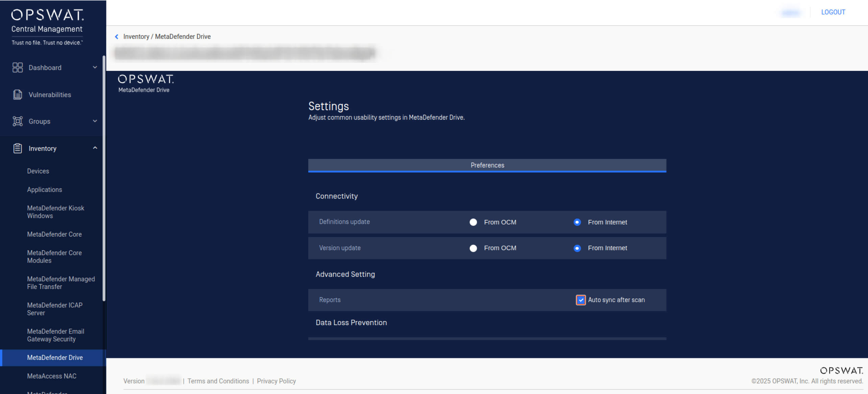Image resolution: width=868 pixels, height=394 pixels.
Task: Open the Privacy Policy link
Action: click(x=276, y=381)
